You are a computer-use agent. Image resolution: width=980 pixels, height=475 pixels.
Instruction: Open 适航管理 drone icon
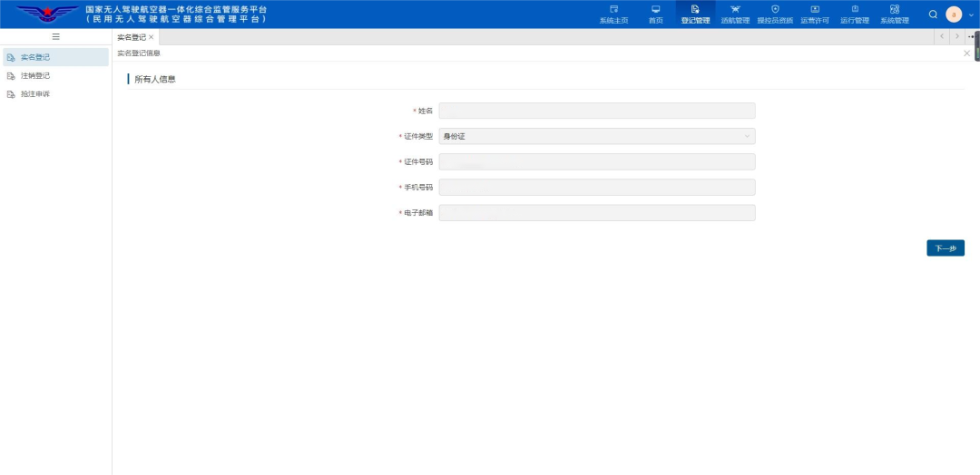(x=735, y=9)
